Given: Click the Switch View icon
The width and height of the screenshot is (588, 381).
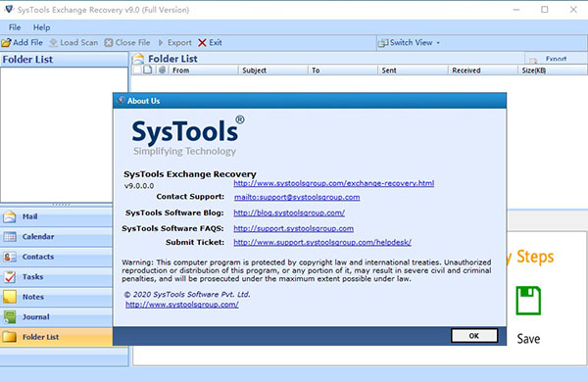Looking at the screenshot, I should pyautogui.click(x=383, y=43).
